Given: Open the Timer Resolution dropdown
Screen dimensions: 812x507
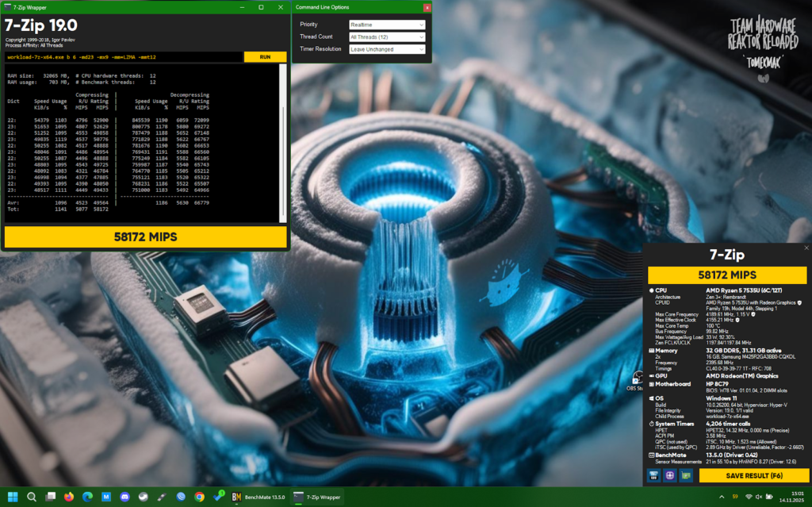Looking at the screenshot, I should [x=387, y=49].
